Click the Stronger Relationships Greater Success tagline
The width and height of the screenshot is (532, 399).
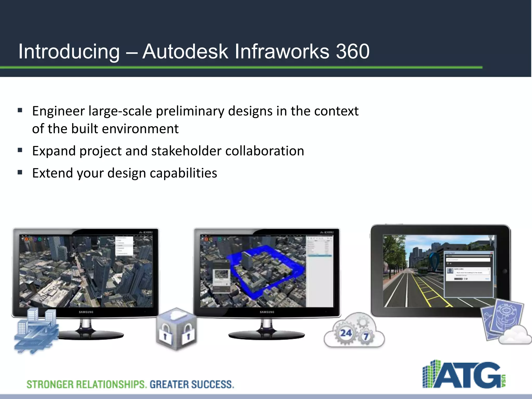130,384
